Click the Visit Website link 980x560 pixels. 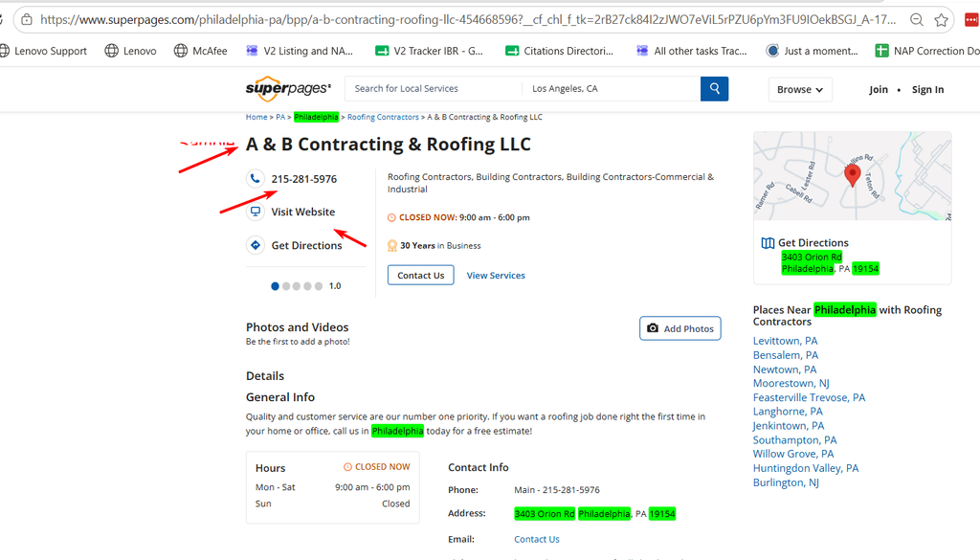pyautogui.click(x=303, y=212)
